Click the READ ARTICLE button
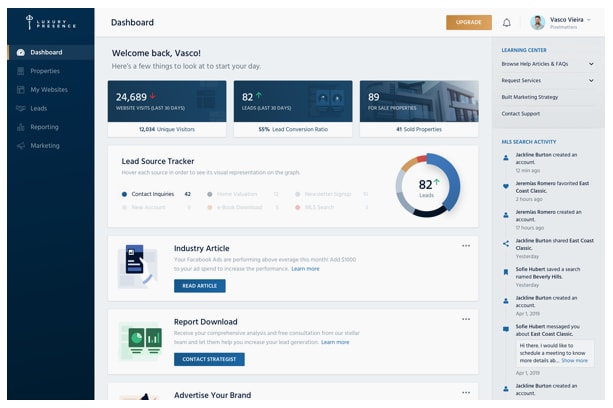613x408 pixels. [200, 286]
